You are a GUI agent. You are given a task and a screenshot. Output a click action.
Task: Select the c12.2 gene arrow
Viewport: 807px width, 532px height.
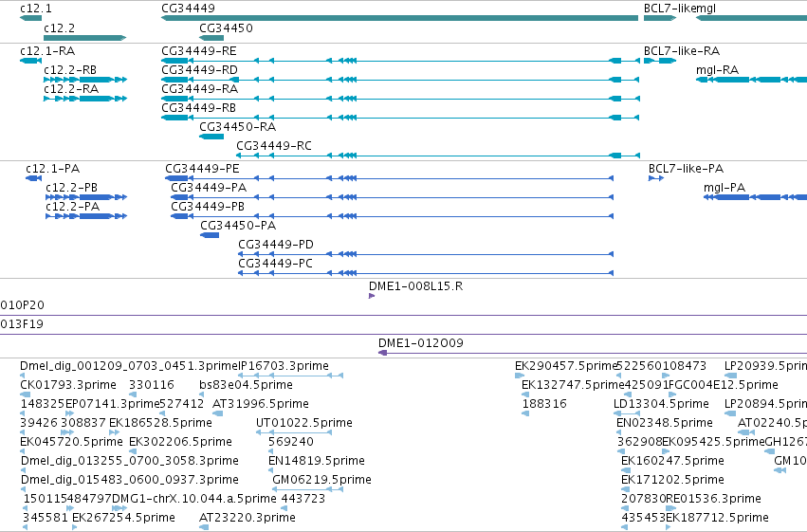tap(85, 38)
